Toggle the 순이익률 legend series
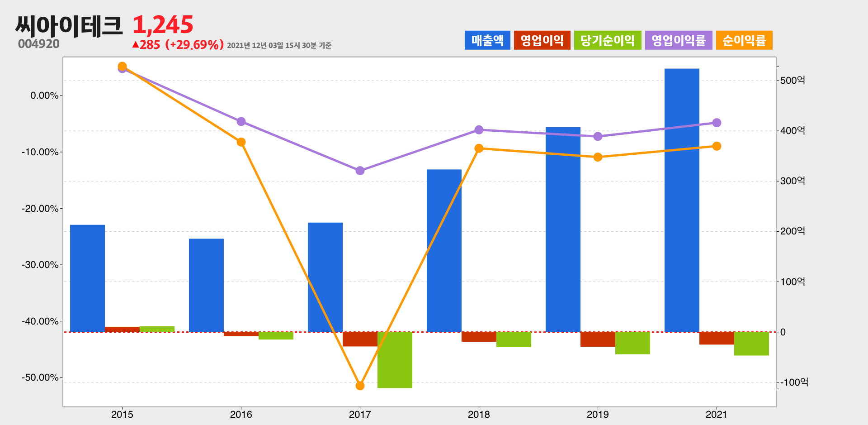This screenshot has height=425, width=868. pos(744,40)
